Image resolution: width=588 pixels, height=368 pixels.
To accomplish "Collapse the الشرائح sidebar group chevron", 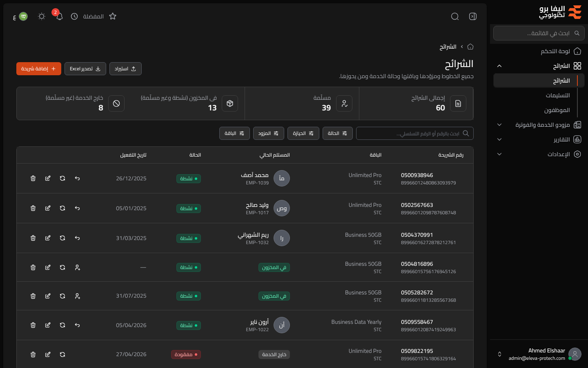I will tap(499, 66).
